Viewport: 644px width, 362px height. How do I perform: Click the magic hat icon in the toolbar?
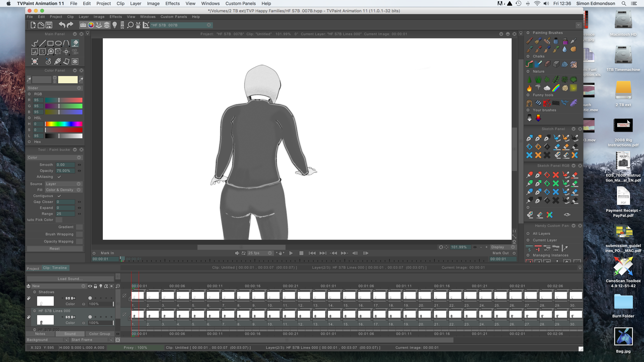[138, 25]
